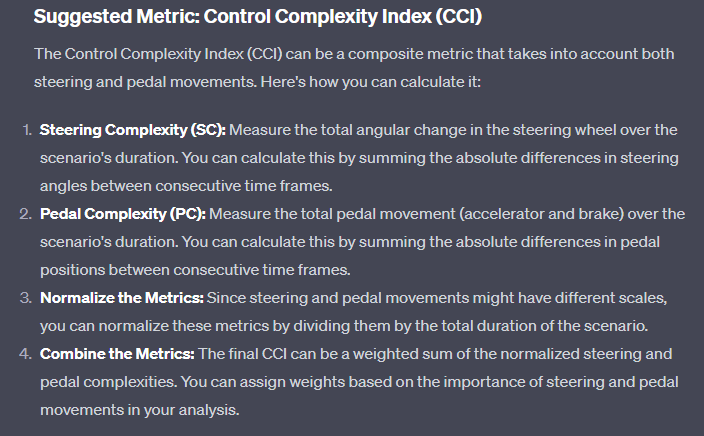
Task: Click the text 'angles between consecutive time frames.'
Action: coord(186,186)
